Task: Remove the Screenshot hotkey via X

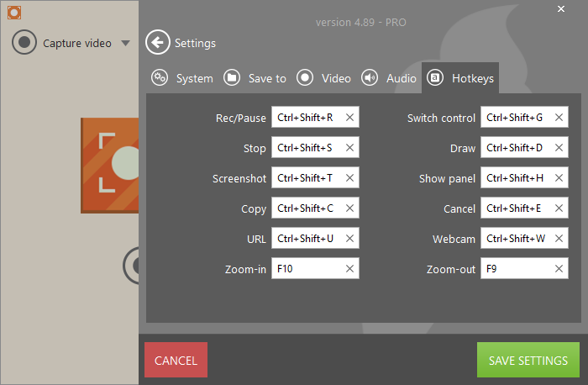Action: (x=349, y=178)
